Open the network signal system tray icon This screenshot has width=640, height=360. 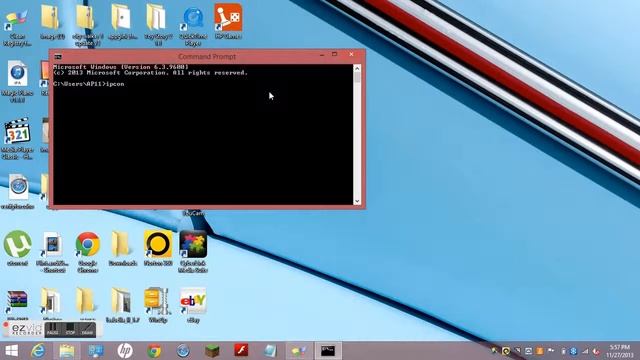585,351
